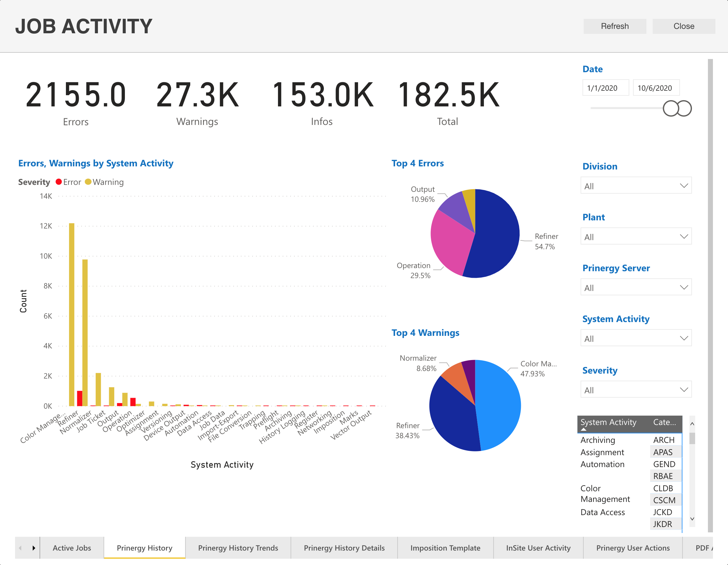Click the yellow Warning legend marker

(88, 182)
